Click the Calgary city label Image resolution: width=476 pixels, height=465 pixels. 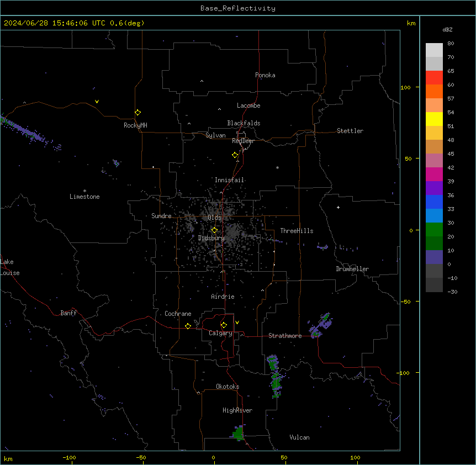pyautogui.click(x=220, y=333)
